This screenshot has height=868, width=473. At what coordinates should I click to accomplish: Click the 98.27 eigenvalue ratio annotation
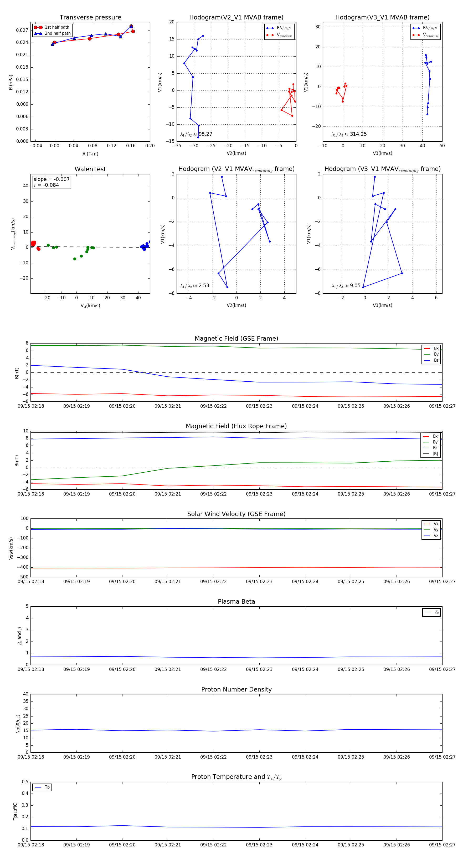[196, 134]
